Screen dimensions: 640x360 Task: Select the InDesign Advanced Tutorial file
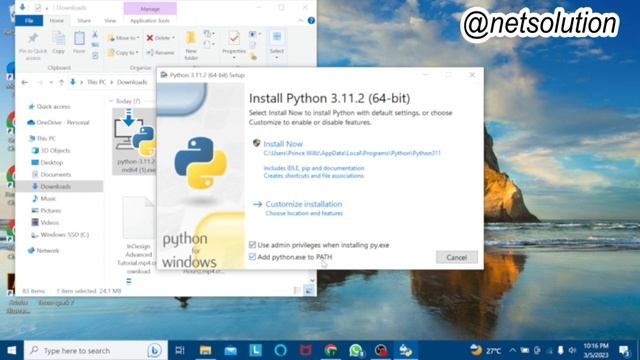pyautogui.click(x=138, y=235)
